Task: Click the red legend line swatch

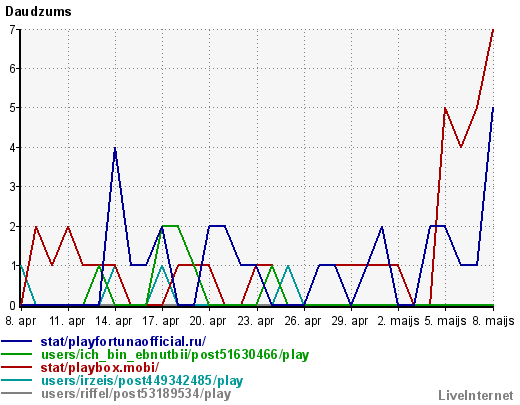Action: [x=17, y=367]
